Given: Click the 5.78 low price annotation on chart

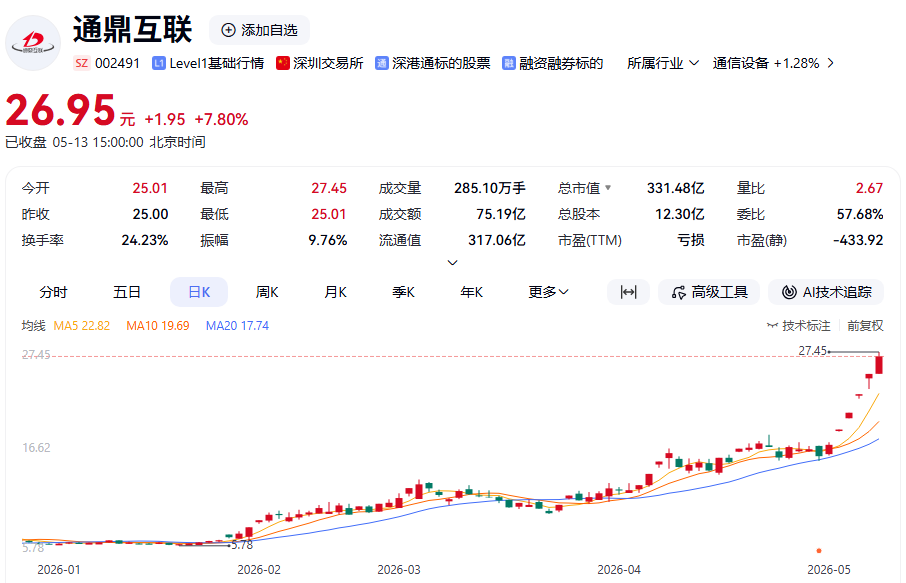Looking at the screenshot, I should (242, 545).
